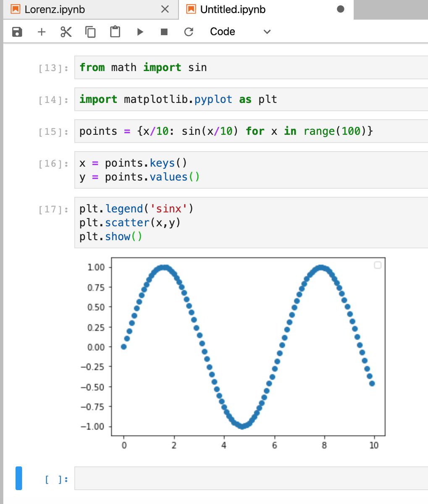Copy selected cell using the copy icon
Viewport: 428px width, 504px height.
click(x=90, y=32)
